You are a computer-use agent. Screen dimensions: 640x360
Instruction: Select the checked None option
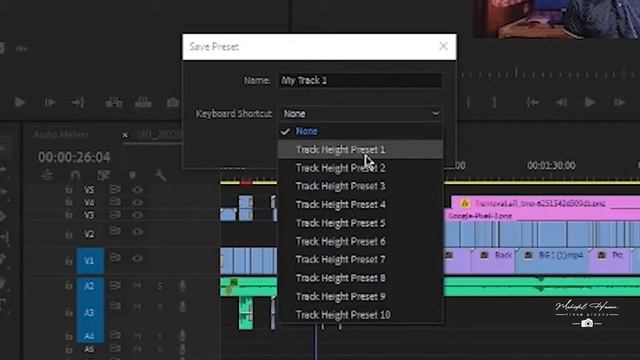[360, 131]
